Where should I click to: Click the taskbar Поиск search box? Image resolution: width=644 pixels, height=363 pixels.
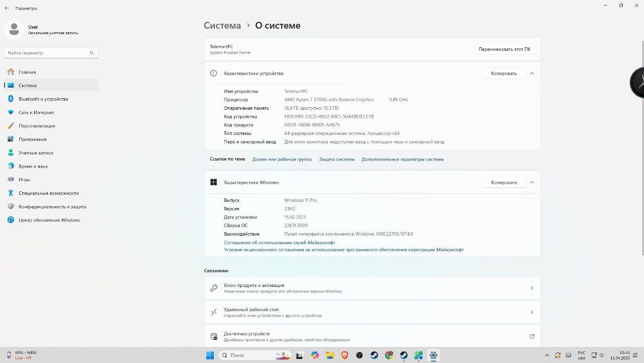point(256,355)
